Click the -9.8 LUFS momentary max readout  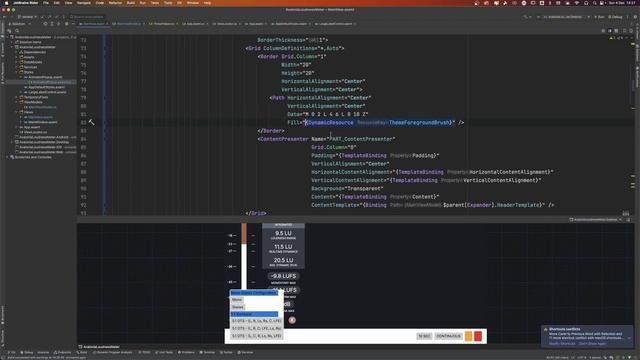coord(284,276)
